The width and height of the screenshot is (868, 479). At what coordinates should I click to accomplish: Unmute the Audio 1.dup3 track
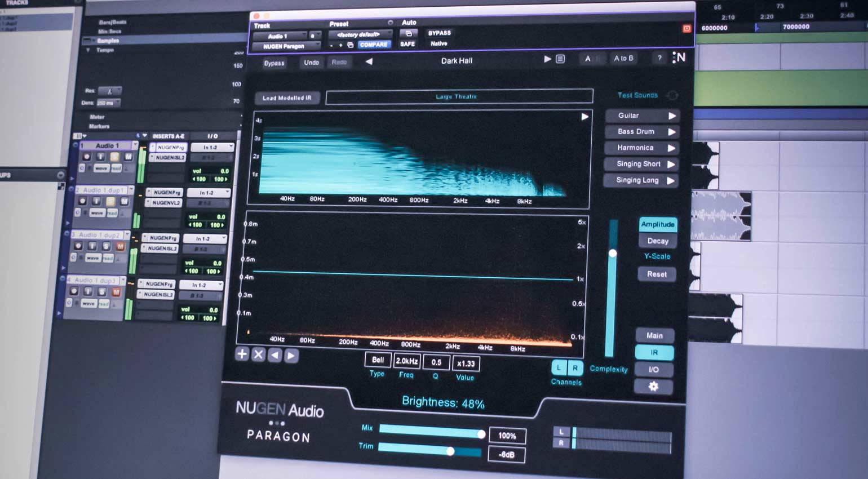116,292
